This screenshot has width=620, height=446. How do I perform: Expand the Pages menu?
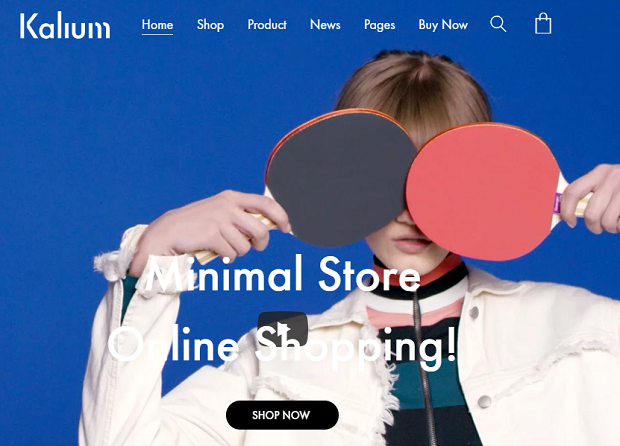[x=380, y=25]
